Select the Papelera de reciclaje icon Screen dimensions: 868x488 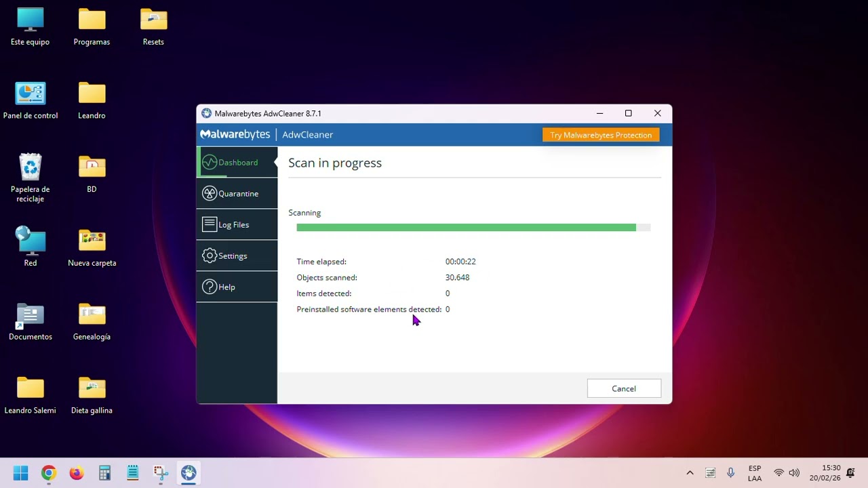(x=31, y=178)
